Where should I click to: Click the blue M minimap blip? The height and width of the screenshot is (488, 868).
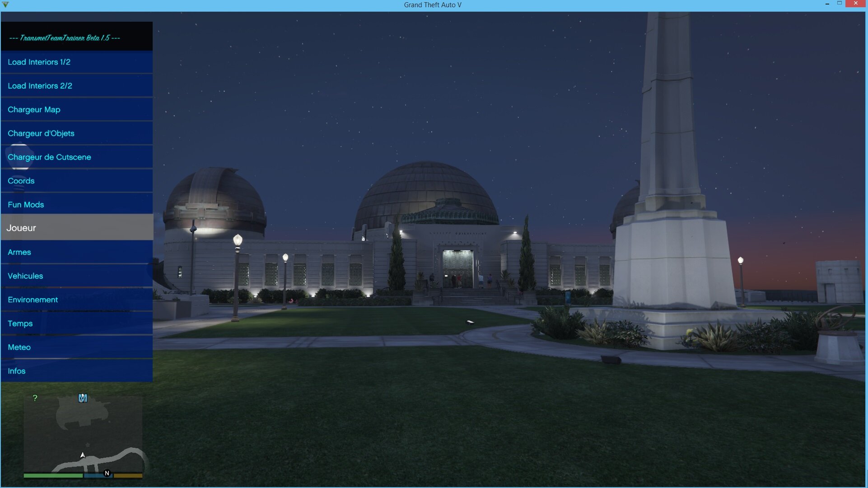tap(83, 398)
